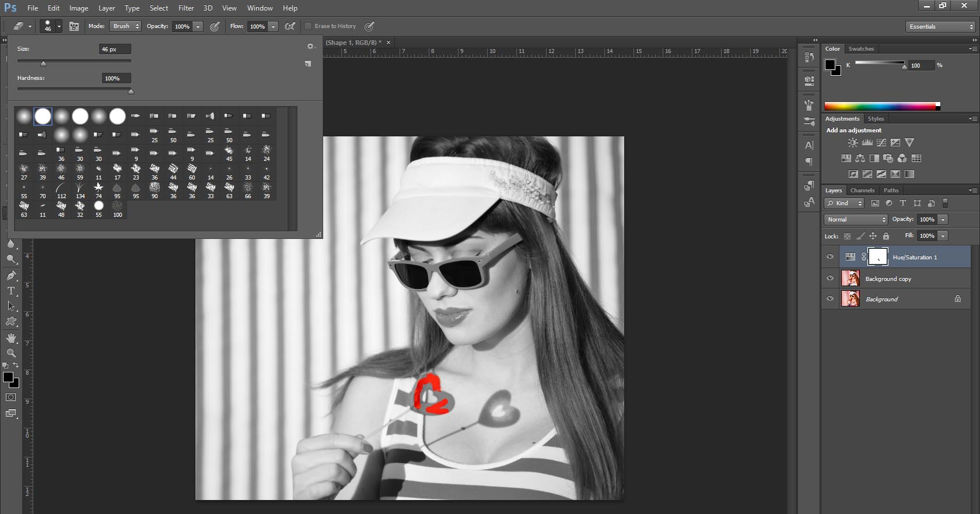Image resolution: width=980 pixels, height=514 pixels.
Task: Enable Airbrush-style build-up next to Flow
Action: click(x=290, y=26)
